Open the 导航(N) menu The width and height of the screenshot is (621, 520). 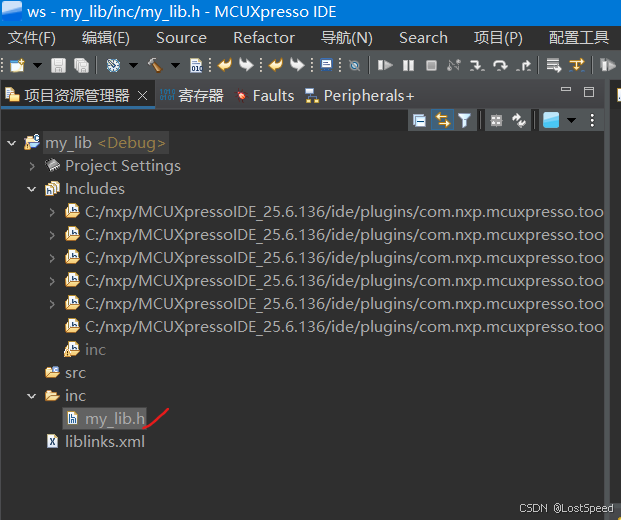pyautogui.click(x=347, y=38)
